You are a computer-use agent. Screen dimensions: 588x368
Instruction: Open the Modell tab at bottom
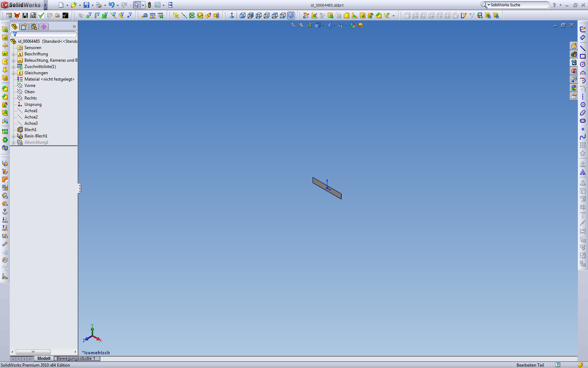pos(44,359)
